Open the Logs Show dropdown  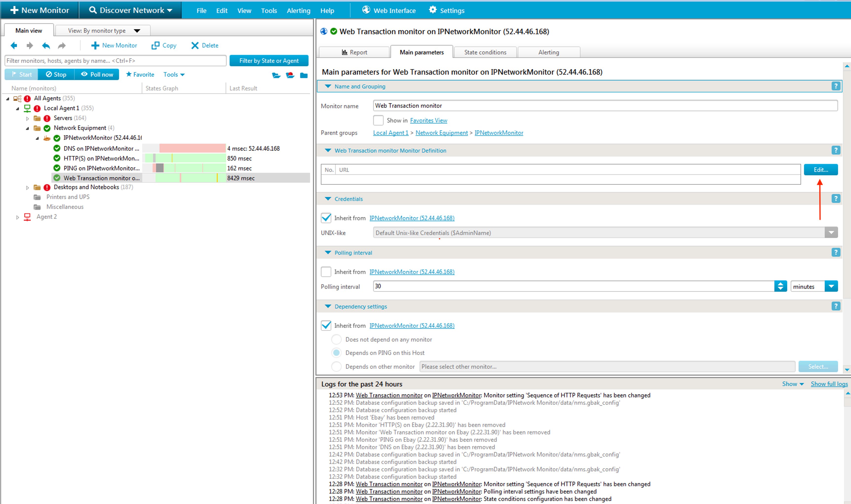[x=793, y=384]
